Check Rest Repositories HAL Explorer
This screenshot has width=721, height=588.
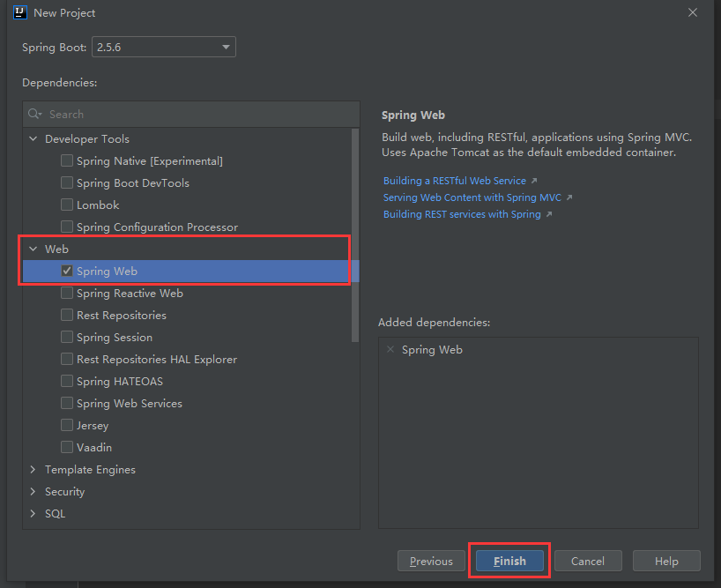point(67,359)
